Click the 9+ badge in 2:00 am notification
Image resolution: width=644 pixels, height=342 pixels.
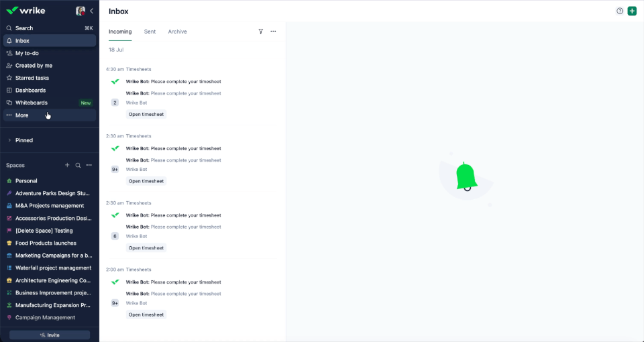pos(115,303)
